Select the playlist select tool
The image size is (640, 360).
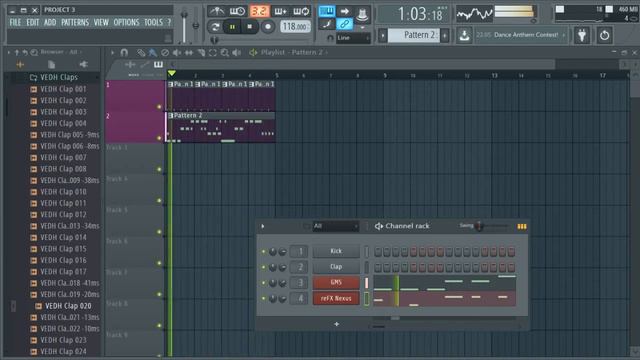click(213, 53)
